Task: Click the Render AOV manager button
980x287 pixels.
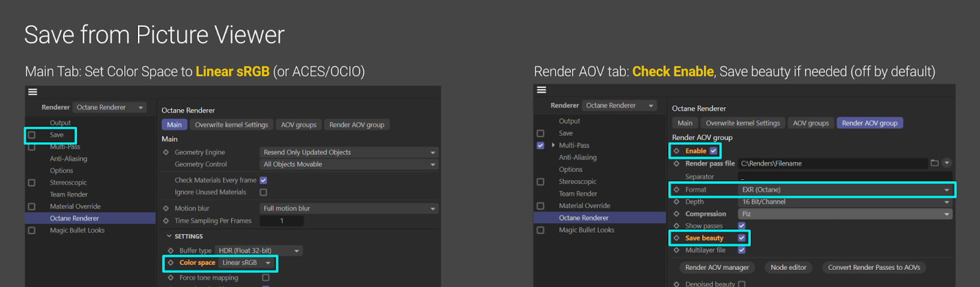Action: click(717, 267)
